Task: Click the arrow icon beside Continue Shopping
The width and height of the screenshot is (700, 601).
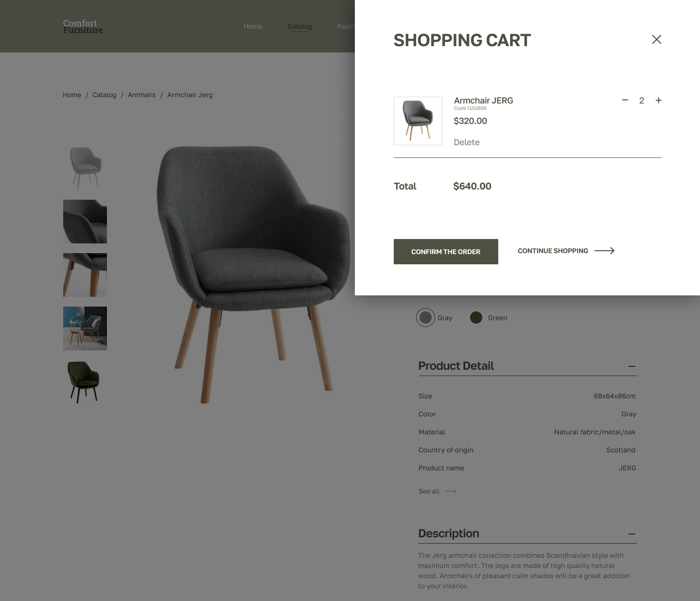Action: pyautogui.click(x=604, y=251)
